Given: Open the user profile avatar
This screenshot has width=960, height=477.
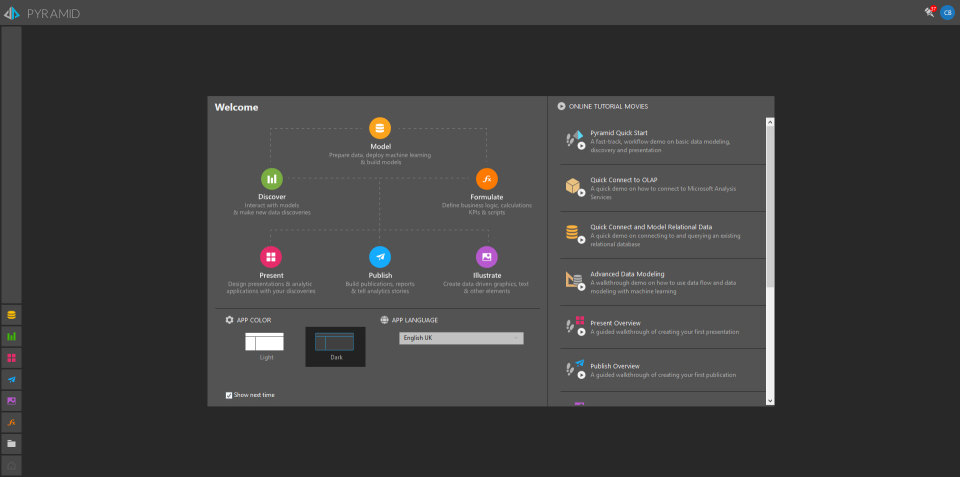Looking at the screenshot, I should click(946, 12).
